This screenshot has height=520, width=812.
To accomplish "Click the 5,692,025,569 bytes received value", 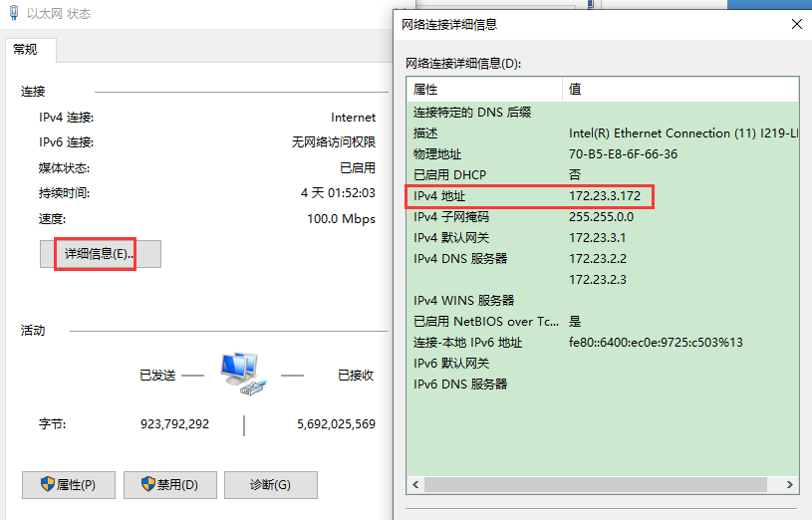I will pos(336,424).
